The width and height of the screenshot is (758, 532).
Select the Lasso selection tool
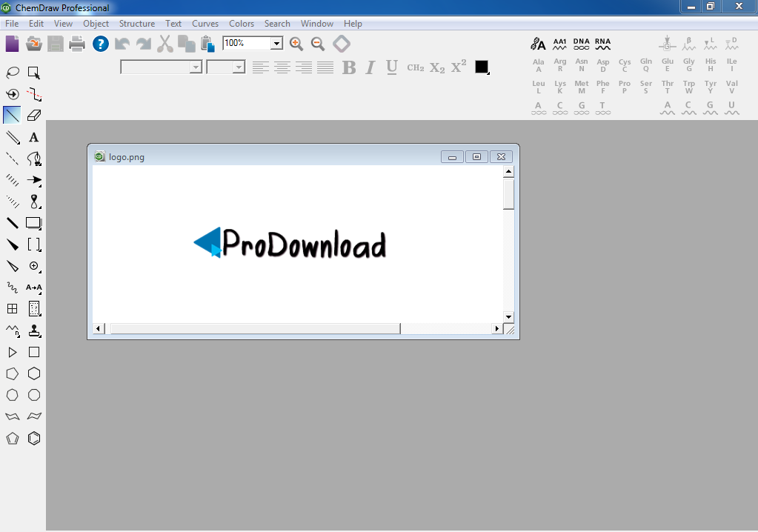click(x=12, y=73)
